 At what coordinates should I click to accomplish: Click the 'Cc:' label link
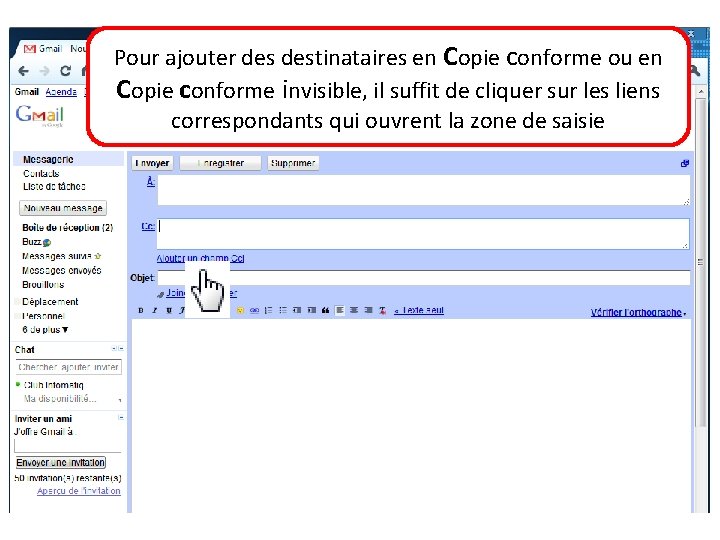[148, 226]
